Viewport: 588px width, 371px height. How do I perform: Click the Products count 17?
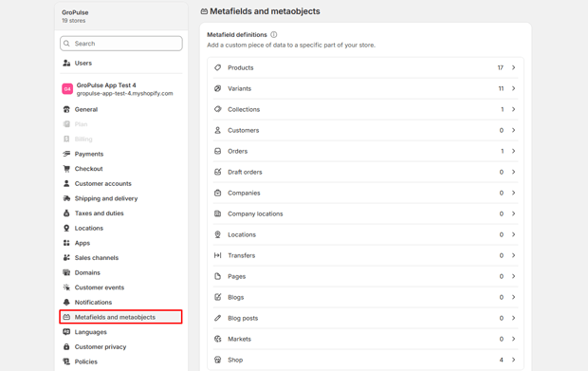pos(500,67)
